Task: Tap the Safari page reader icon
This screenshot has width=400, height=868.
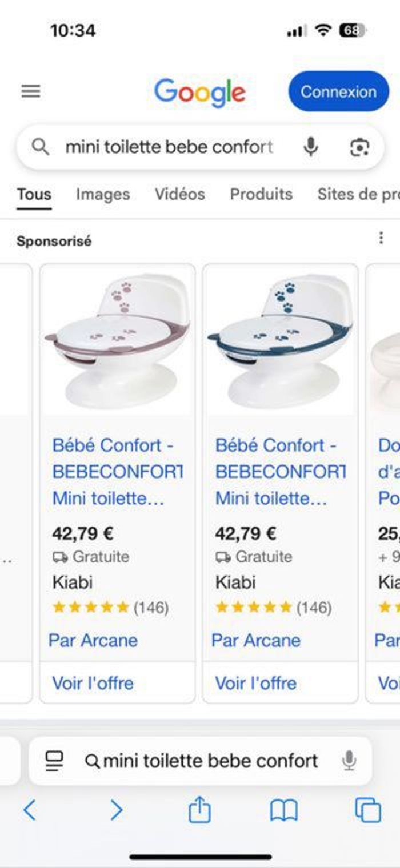Action: [54, 761]
